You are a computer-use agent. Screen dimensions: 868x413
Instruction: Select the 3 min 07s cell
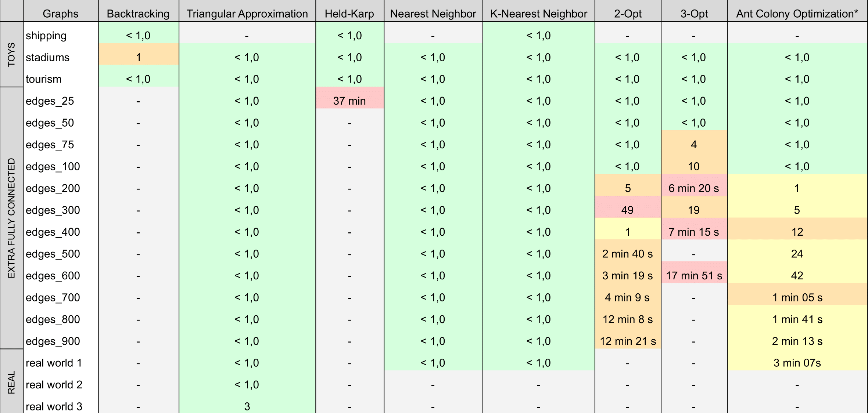pyautogui.click(x=797, y=363)
